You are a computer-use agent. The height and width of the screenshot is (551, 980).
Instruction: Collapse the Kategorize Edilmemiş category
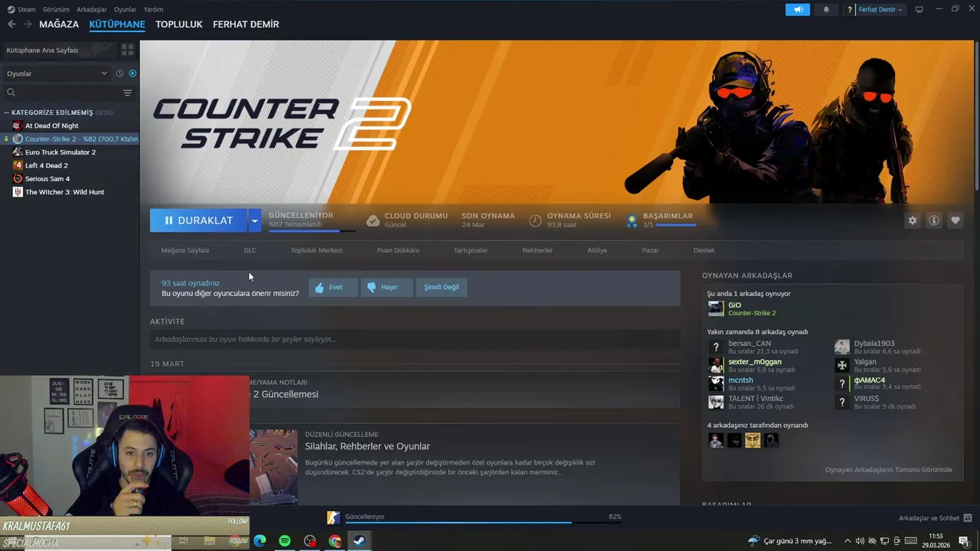pos(7,112)
